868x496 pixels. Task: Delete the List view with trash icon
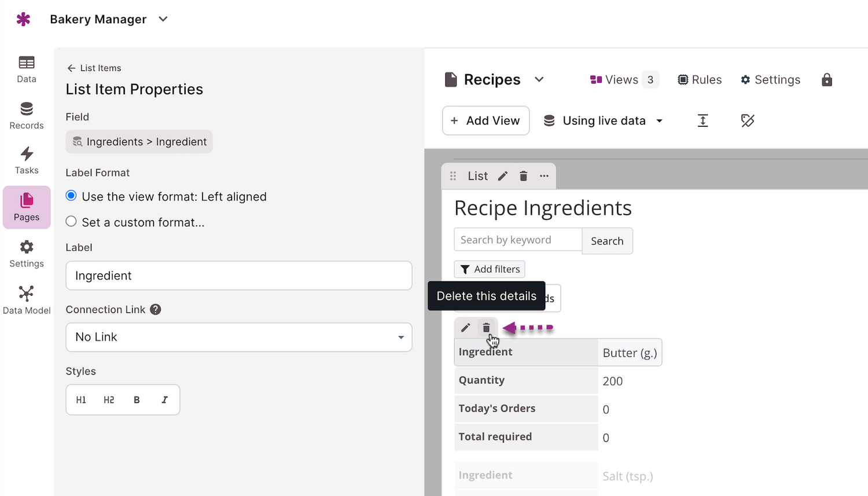(523, 176)
